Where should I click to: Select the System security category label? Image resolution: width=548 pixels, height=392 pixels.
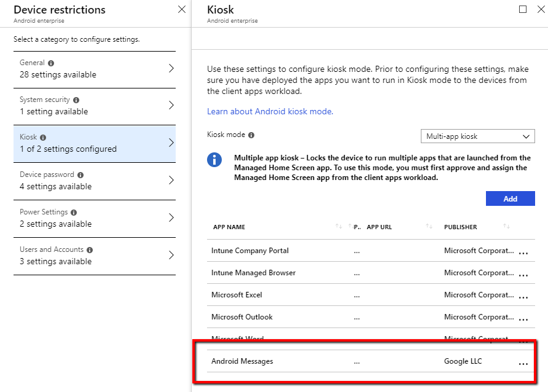pos(45,100)
